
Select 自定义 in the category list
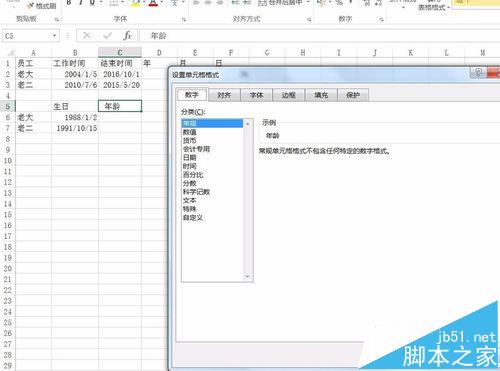(x=212, y=217)
